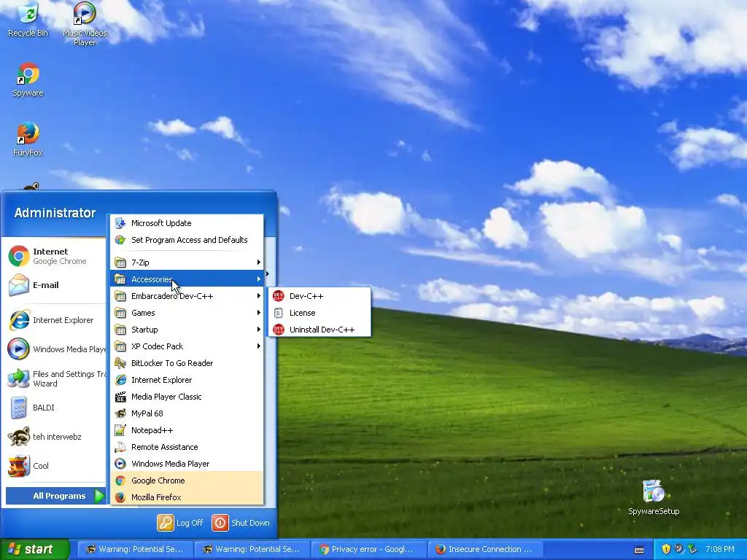Click the on-screen keyboard icon near the tray
This screenshot has width=747, height=560.
[639, 550]
